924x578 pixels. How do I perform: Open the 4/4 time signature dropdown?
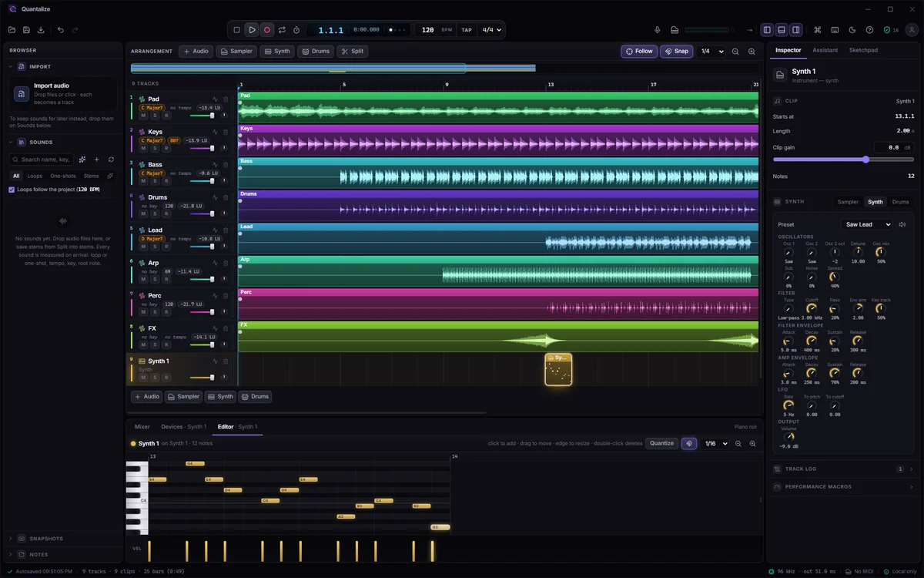click(x=491, y=30)
